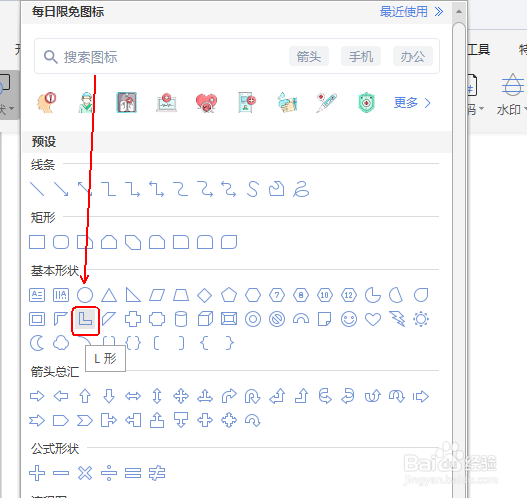Click the 办公 search tag
Image resolution: width=527 pixels, height=498 pixels.
(413, 56)
